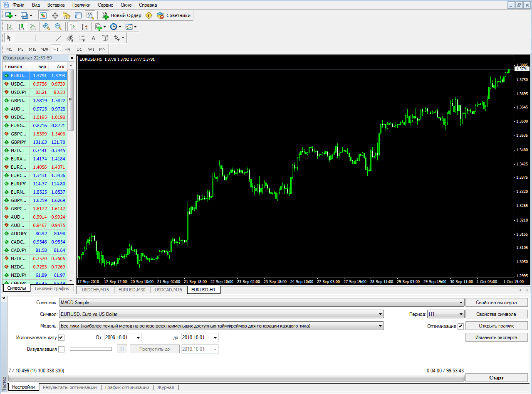
Task: Open the Символ dropdown (EURUSD)
Action: 221,314
